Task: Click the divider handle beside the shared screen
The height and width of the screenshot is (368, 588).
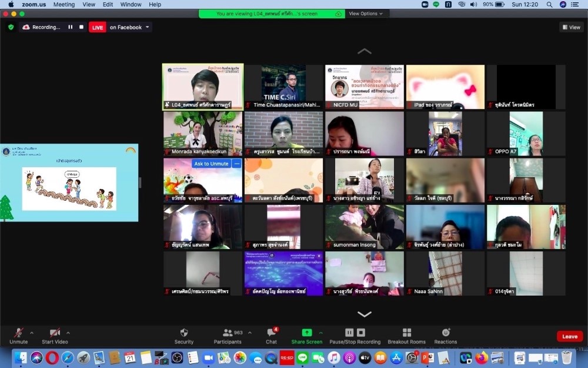Action: 140,183
